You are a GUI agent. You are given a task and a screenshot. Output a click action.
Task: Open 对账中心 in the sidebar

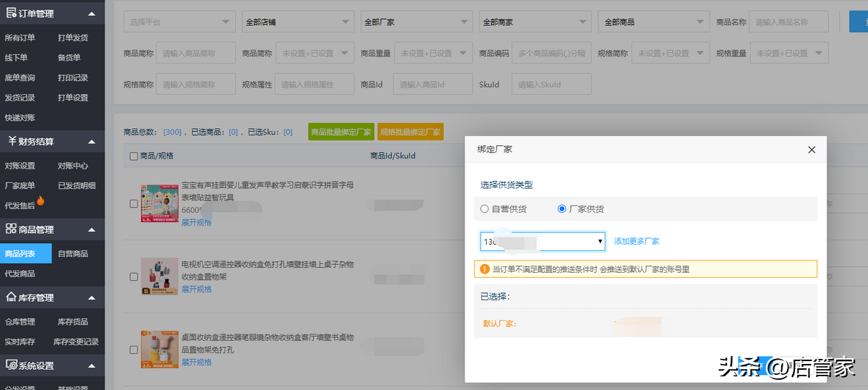pyautogui.click(x=73, y=166)
